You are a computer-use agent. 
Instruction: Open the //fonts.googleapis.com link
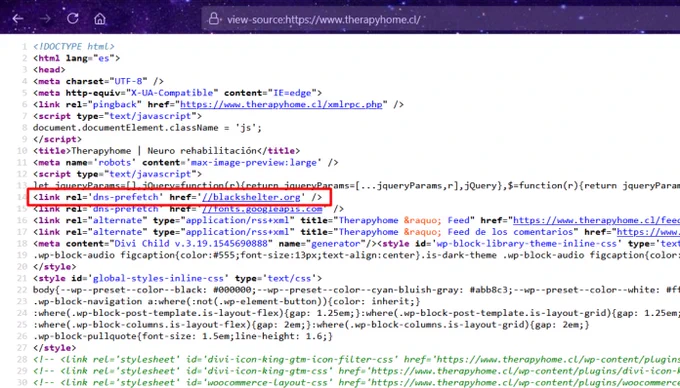[x=262, y=209]
